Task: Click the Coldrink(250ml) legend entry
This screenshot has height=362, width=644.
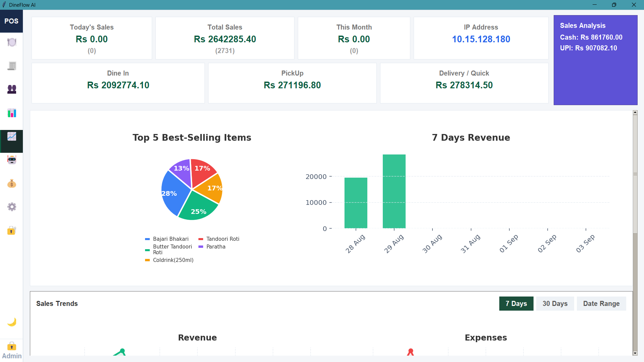Action: pos(169,260)
